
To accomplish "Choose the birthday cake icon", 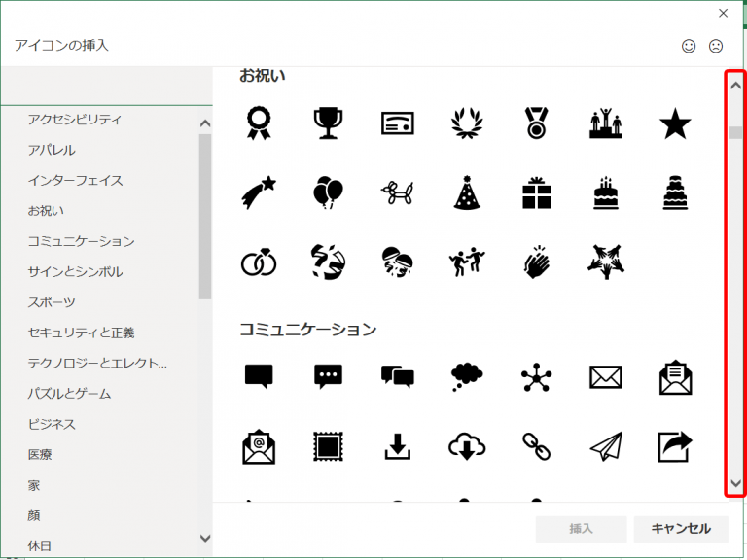I will (x=606, y=192).
